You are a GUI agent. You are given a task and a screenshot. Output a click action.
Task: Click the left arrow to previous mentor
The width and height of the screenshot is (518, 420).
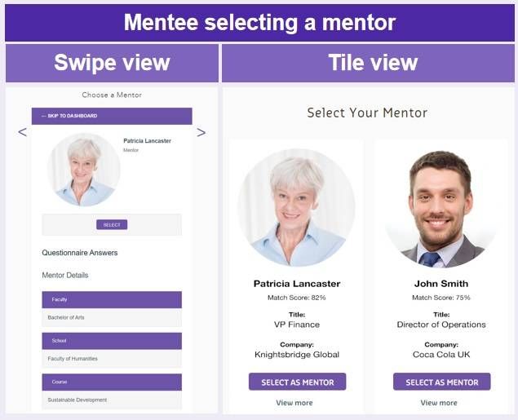pyautogui.click(x=22, y=132)
